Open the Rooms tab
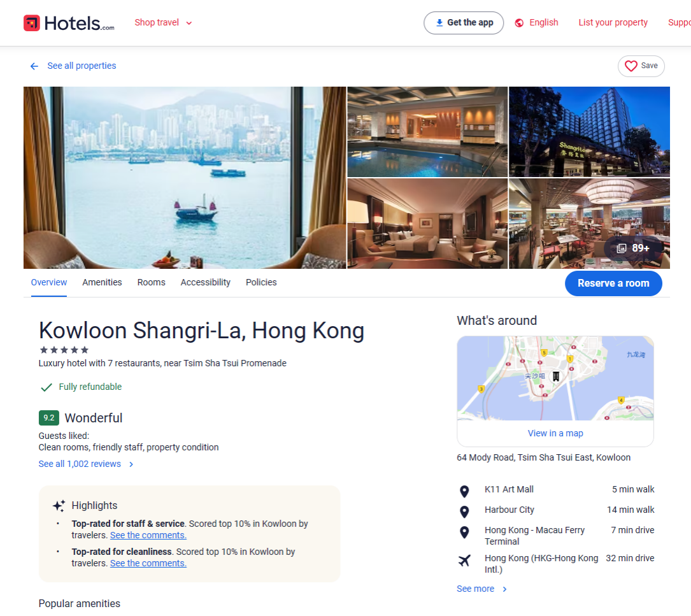Screen dimensions: 691x616 (151, 282)
